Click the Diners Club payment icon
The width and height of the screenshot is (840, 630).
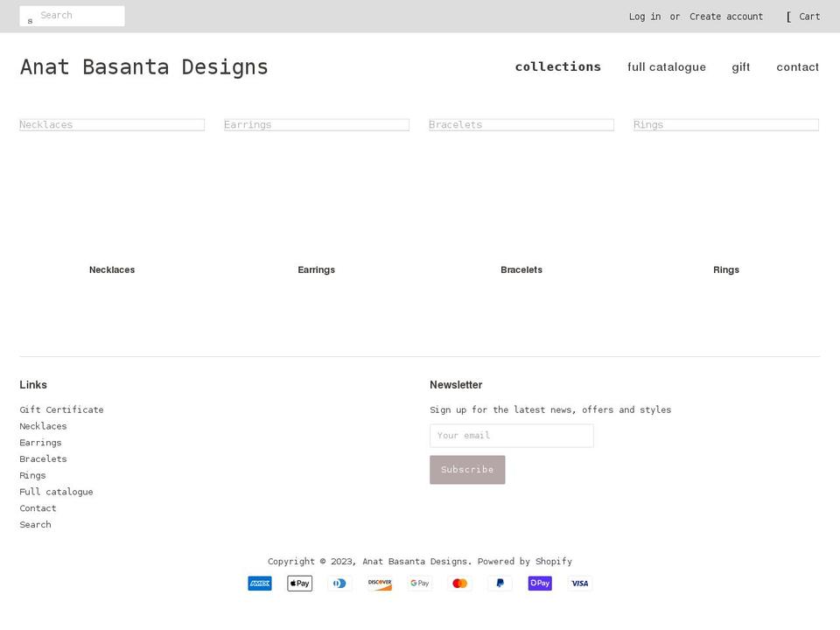tap(339, 584)
